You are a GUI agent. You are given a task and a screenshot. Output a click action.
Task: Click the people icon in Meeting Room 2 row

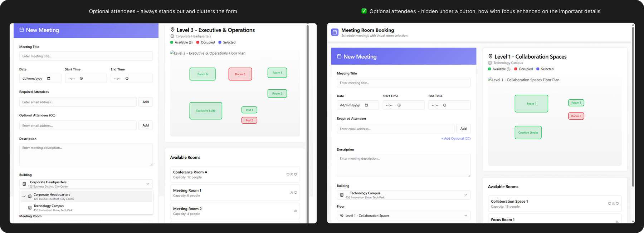coord(295,211)
